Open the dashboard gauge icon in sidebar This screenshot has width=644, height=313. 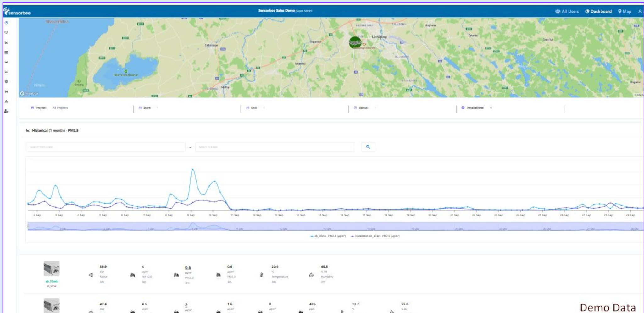pos(6,23)
